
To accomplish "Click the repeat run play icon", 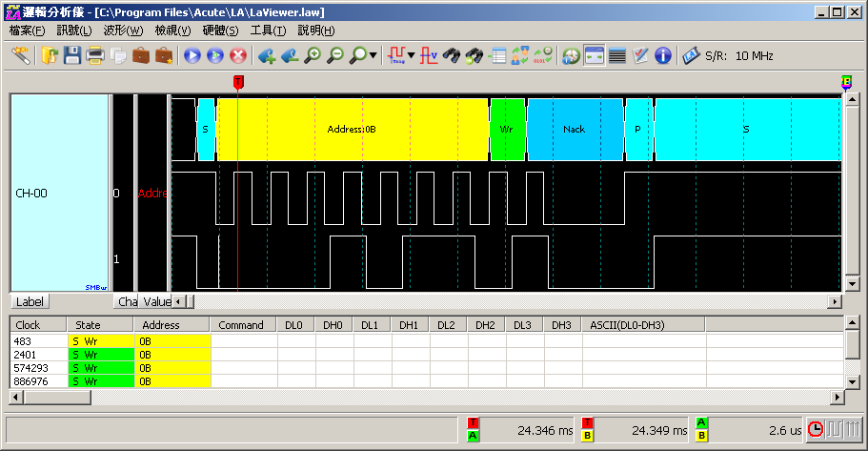I will [x=214, y=55].
